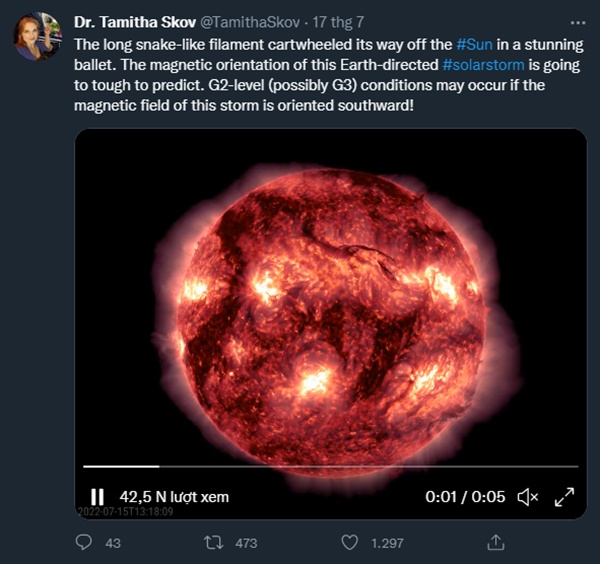Retweet using the arrows icon
Image resolution: width=600 pixels, height=564 pixels.
[x=213, y=542]
